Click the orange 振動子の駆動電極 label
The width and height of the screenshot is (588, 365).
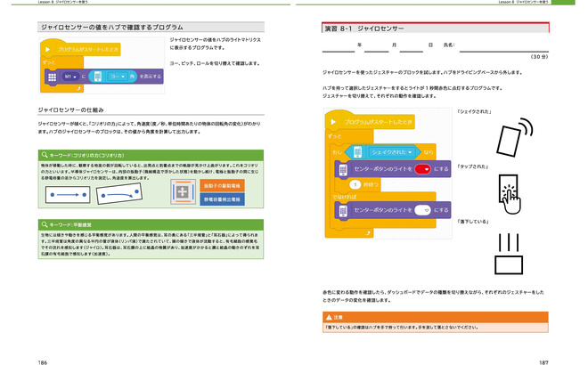point(222,185)
